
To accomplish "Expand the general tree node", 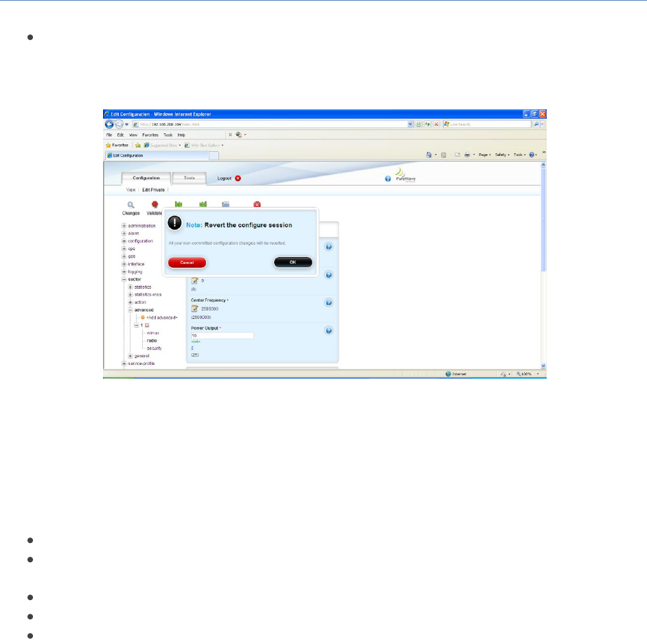I will 130,356.
